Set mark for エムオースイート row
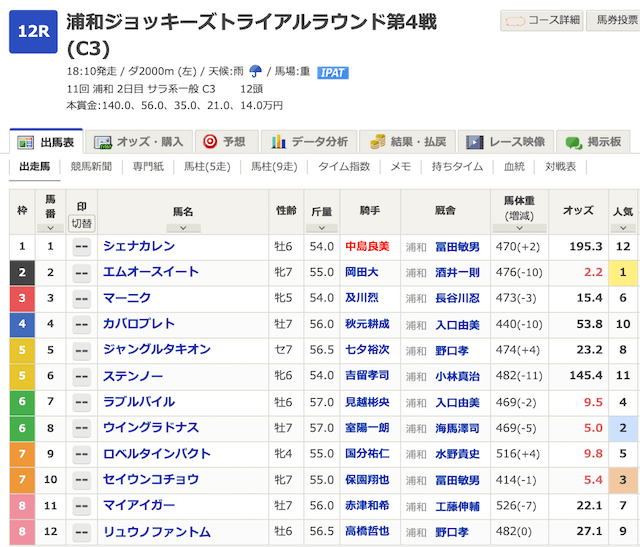The width and height of the screenshot is (640, 547). (x=82, y=273)
